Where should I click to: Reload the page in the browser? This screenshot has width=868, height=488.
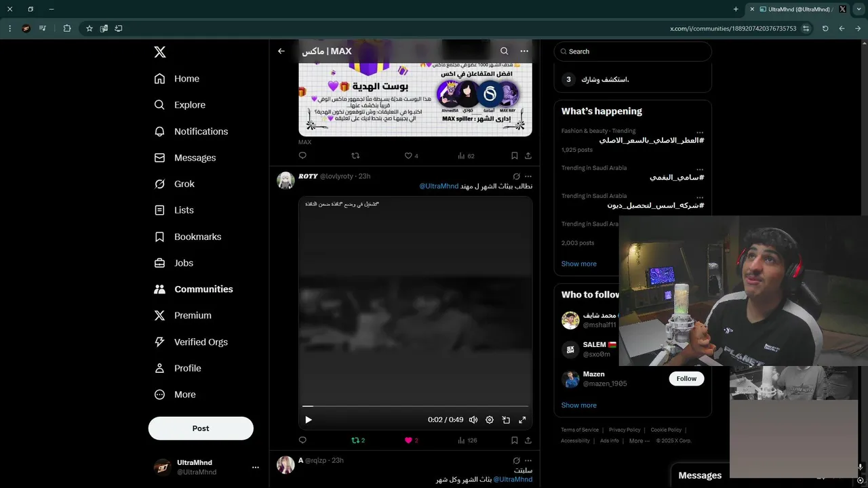[825, 28]
